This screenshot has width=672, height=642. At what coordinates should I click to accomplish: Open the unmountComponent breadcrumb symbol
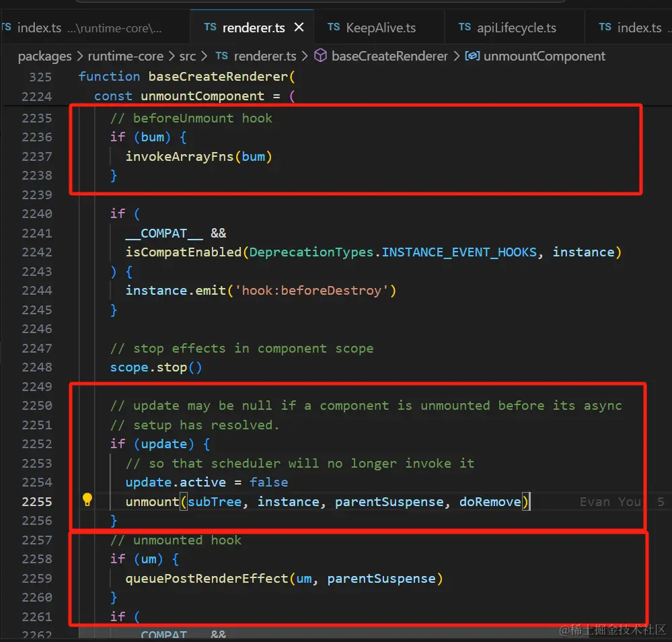[x=544, y=56]
